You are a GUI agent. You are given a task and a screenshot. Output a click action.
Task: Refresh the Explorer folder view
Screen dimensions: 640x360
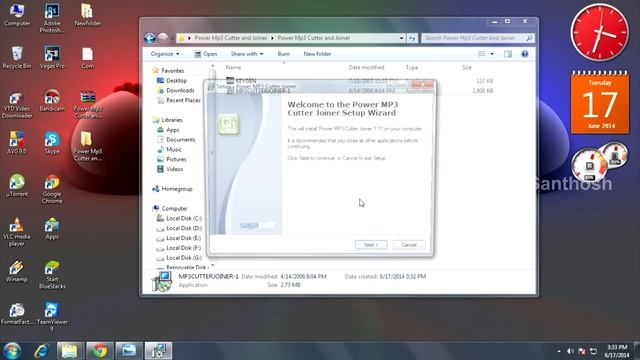point(412,38)
